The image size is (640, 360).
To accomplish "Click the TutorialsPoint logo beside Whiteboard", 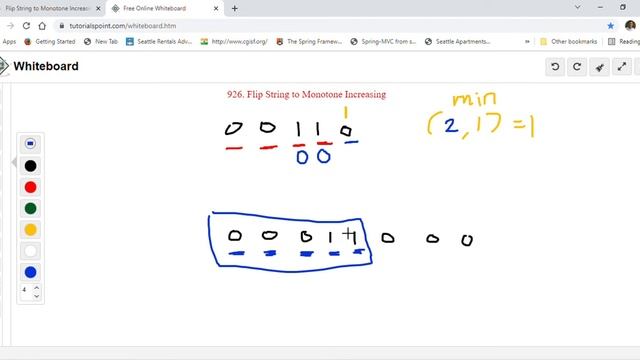I will 4,66.
